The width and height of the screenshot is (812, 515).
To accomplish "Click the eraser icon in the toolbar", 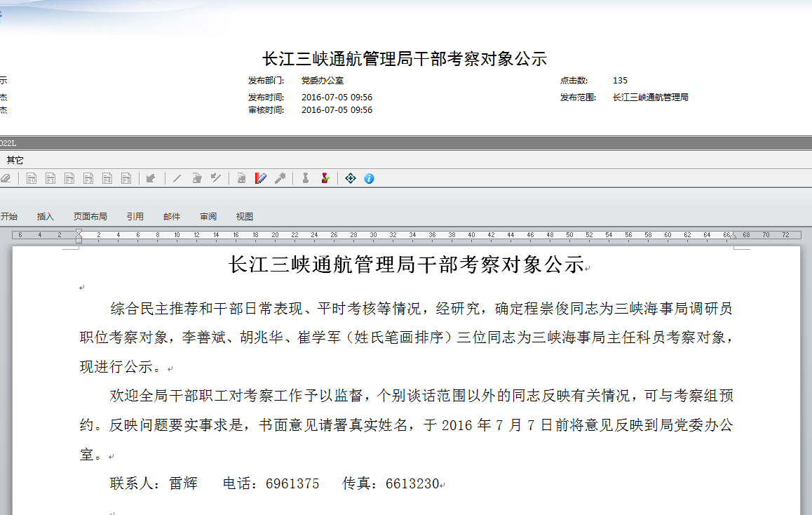I will (x=5, y=179).
